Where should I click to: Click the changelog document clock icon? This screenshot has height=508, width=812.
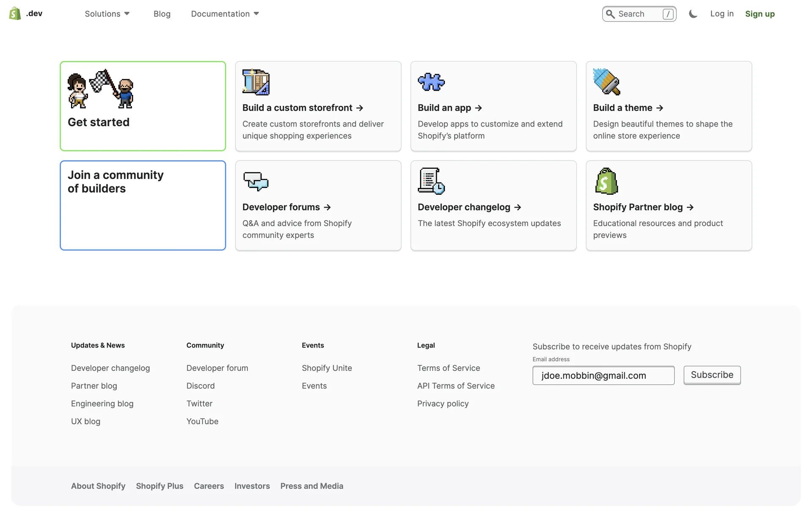point(431,181)
